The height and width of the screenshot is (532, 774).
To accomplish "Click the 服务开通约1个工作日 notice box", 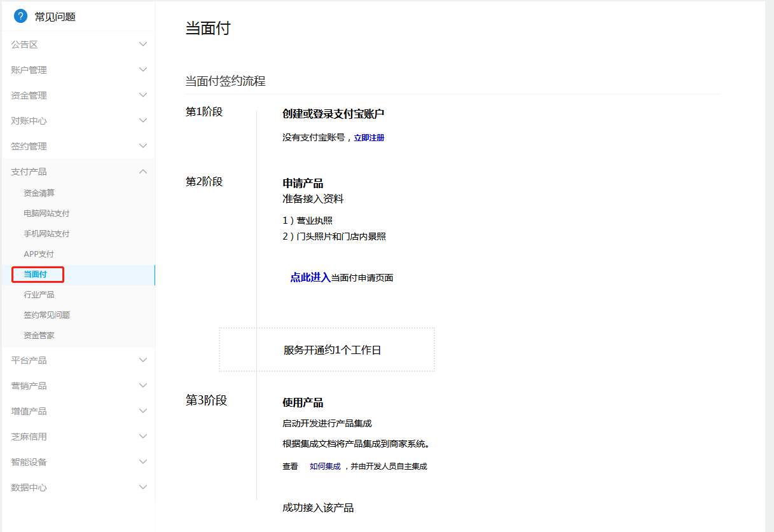I will point(327,350).
